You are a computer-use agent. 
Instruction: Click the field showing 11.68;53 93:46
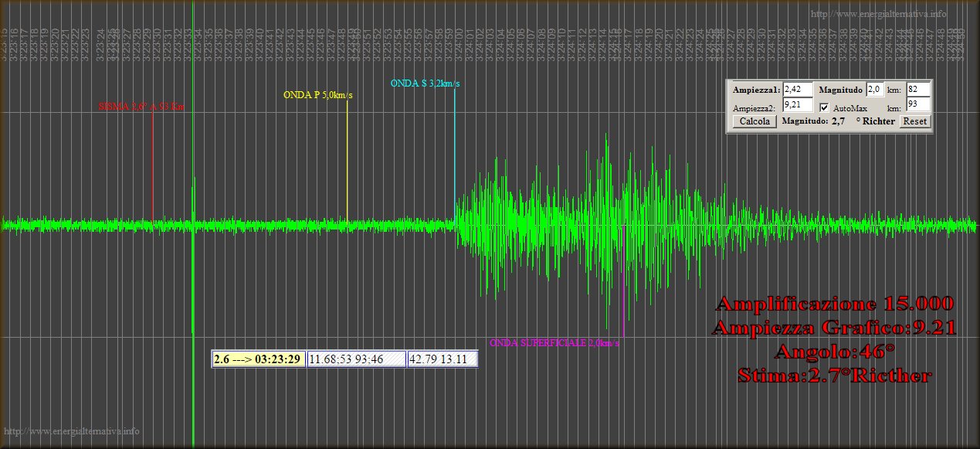(356, 359)
